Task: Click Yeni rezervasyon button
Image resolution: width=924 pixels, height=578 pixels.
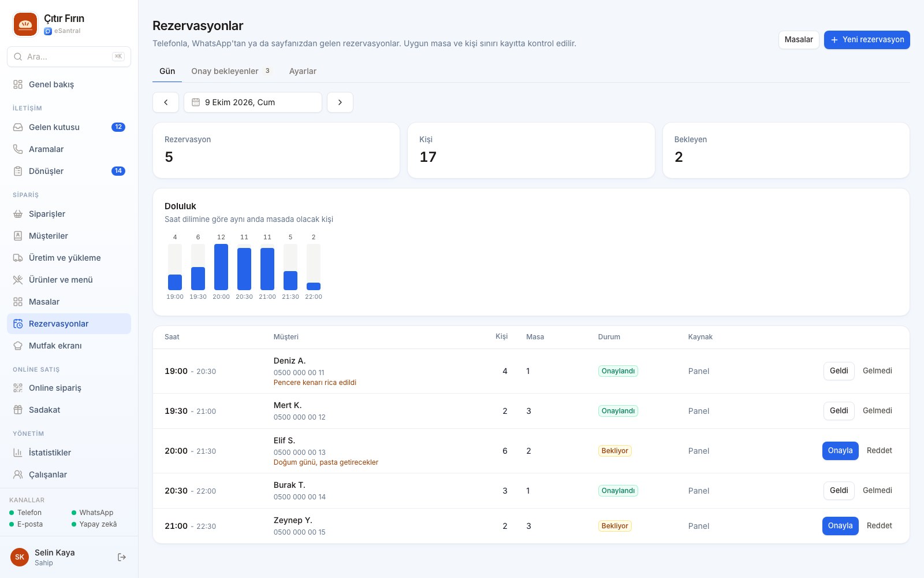Action: tap(867, 40)
